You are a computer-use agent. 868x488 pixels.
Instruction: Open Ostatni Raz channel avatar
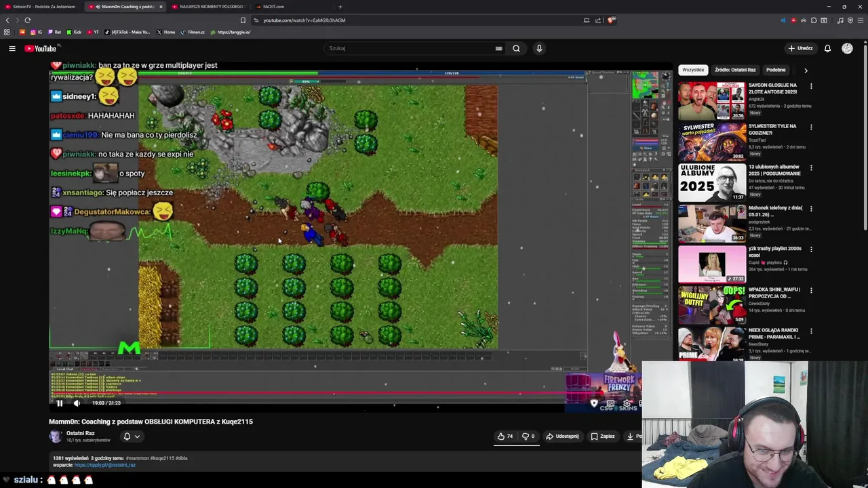(55, 436)
